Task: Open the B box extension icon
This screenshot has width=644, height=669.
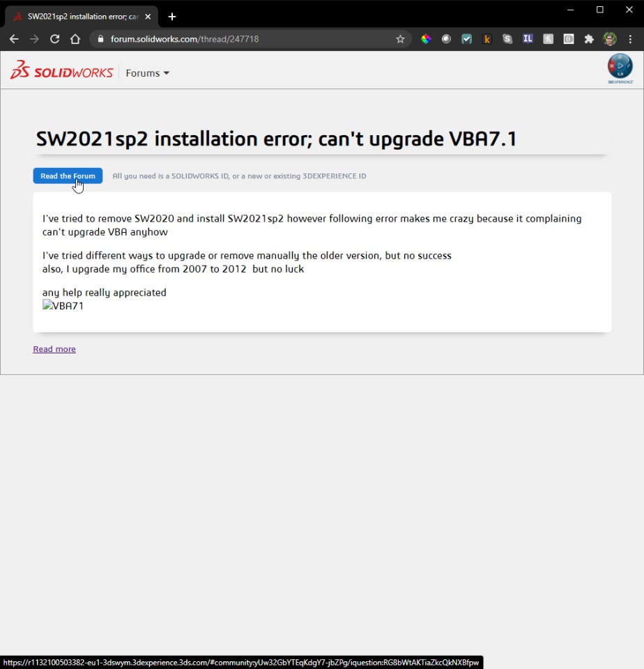Action: (569, 39)
